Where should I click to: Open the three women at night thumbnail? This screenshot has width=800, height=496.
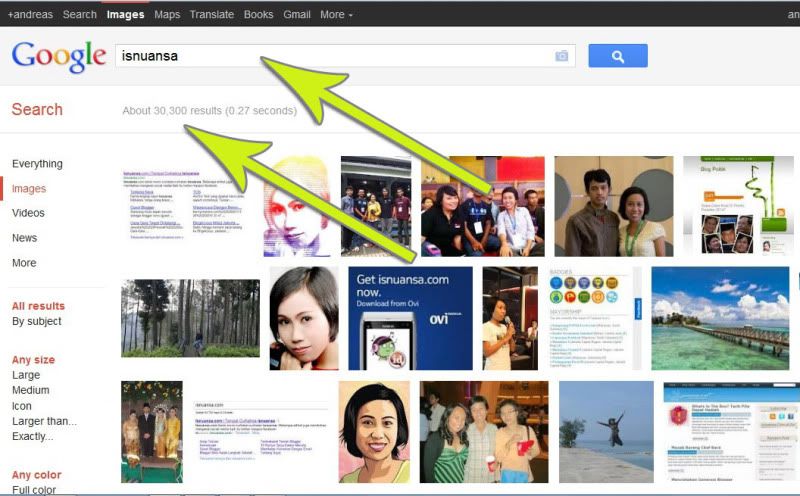pyautogui.click(x=484, y=432)
